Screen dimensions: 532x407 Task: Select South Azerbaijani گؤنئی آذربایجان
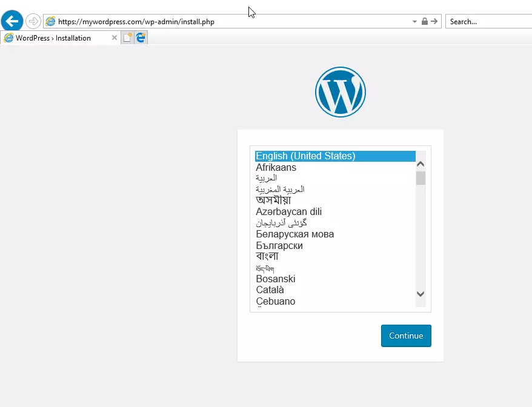tap(335, 223)
